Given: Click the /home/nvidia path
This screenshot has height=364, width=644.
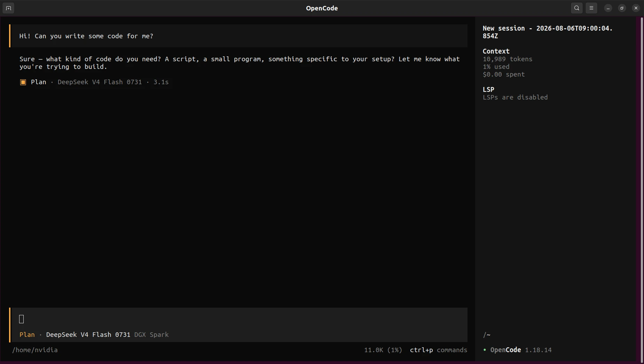Looking at the screenshot, I should [x=35, y=350].
